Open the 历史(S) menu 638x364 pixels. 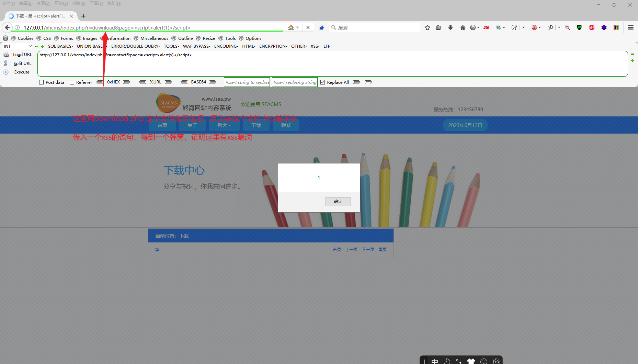(61, 3)
